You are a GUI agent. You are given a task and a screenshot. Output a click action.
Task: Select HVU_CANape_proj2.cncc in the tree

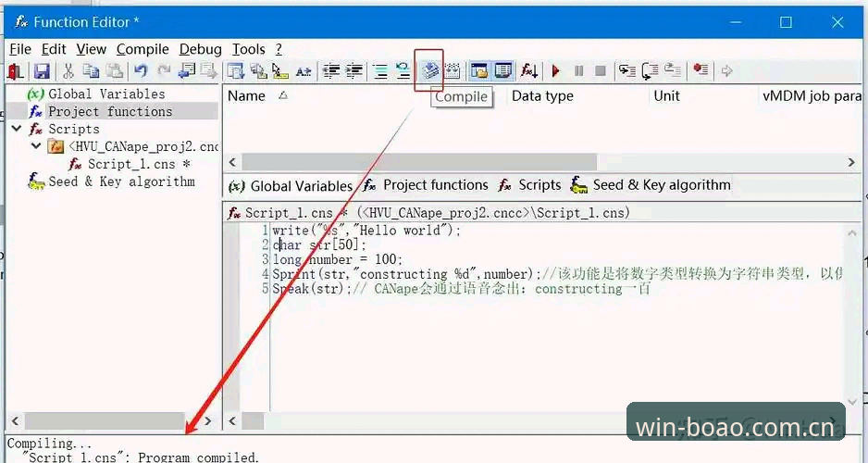coord(143,146)
